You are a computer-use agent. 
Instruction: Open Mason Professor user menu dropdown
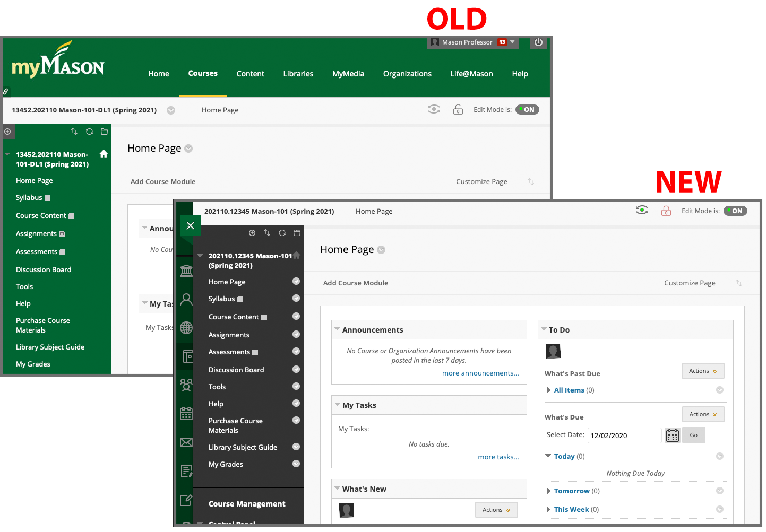pos(472,42)
